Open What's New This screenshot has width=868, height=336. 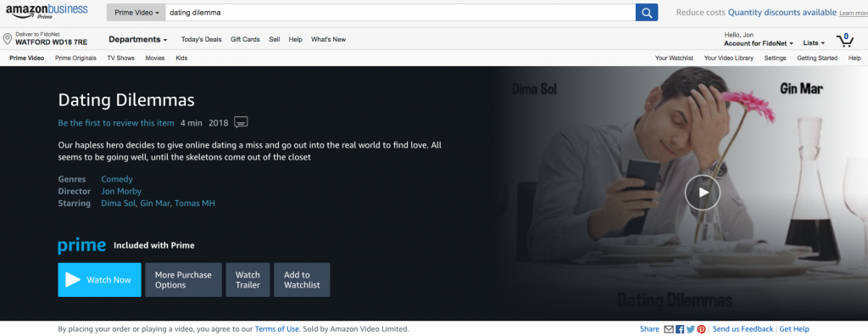coord(328,39)
